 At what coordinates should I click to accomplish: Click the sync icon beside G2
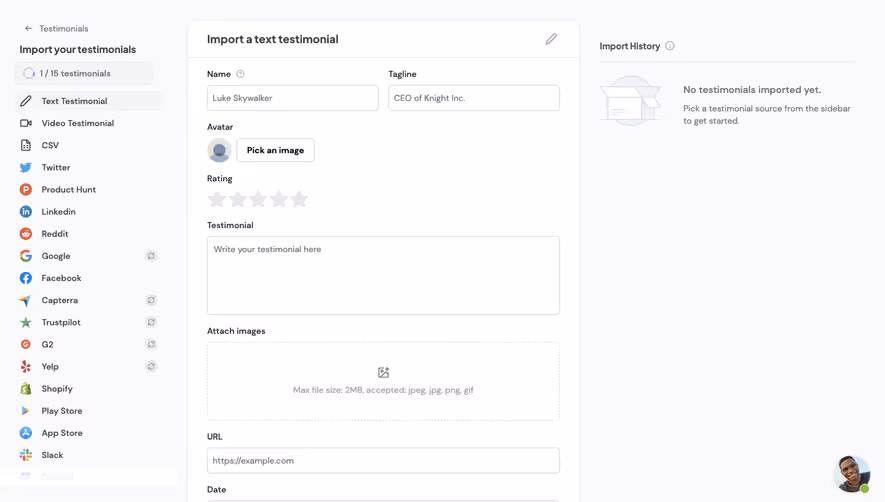coord(151,344)
